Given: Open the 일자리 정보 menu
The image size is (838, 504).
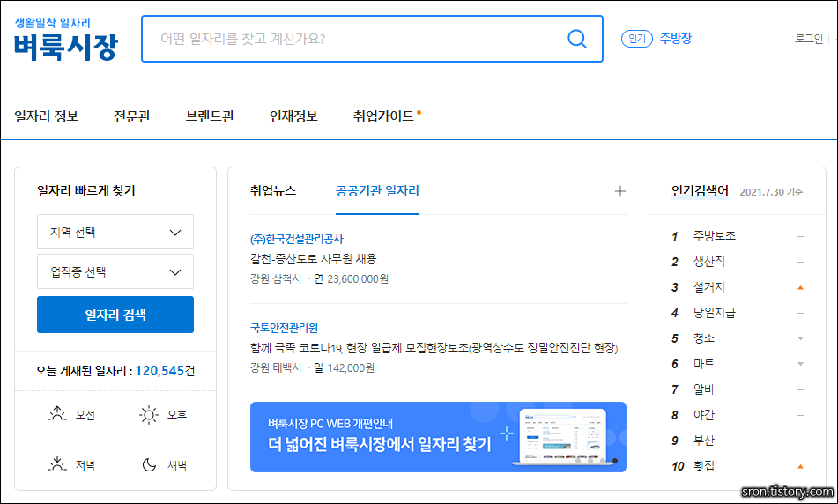Looking at the screenshot, I should coord(47,116).
